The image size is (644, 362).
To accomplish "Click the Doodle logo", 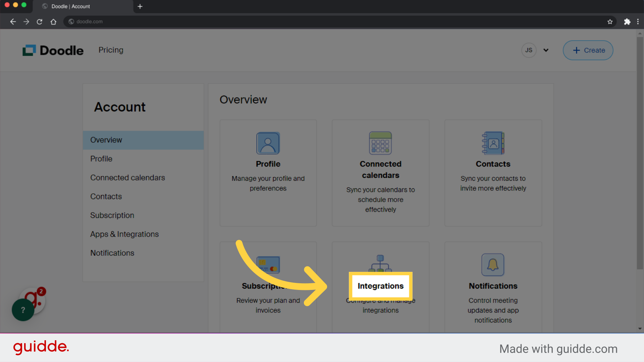I will coord(53,50).
